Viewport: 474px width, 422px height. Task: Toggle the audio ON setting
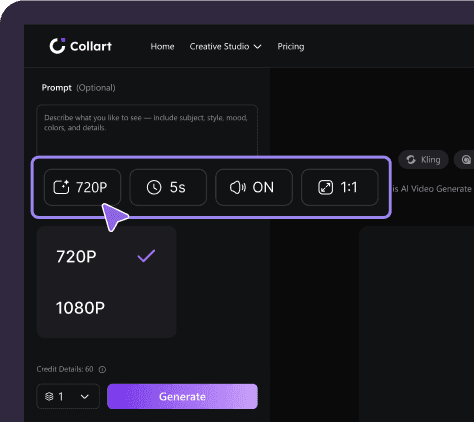(x=254, y=187)
